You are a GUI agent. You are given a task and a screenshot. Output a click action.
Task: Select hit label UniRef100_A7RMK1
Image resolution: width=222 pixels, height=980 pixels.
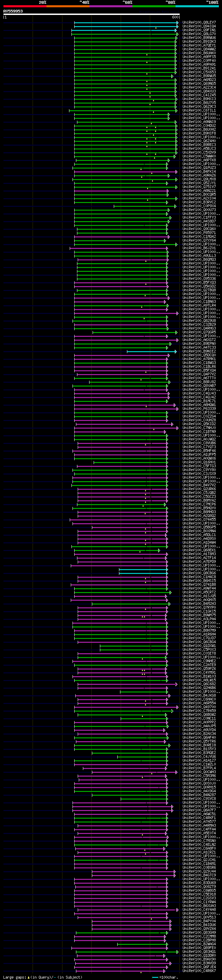199,359
